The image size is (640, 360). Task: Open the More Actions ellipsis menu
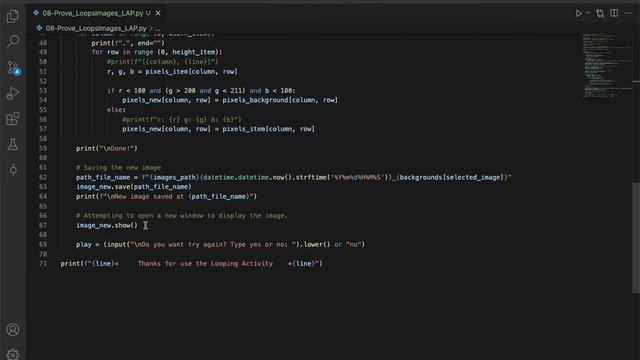point(628,13)
